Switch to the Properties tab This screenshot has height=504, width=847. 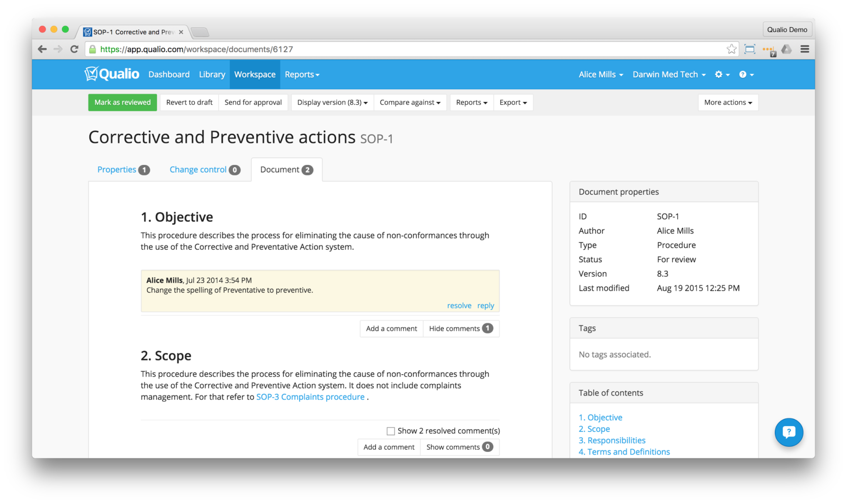click(x=123, y=170)
